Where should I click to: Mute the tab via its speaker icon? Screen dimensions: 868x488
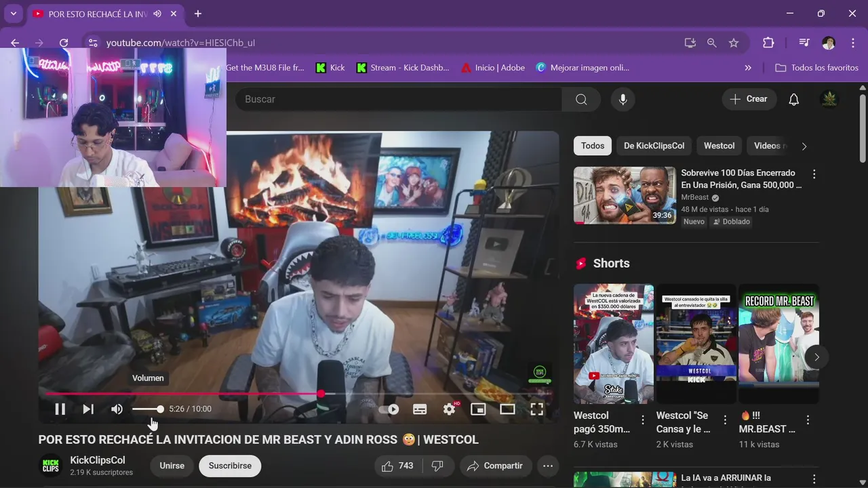[x=157, y=14]
